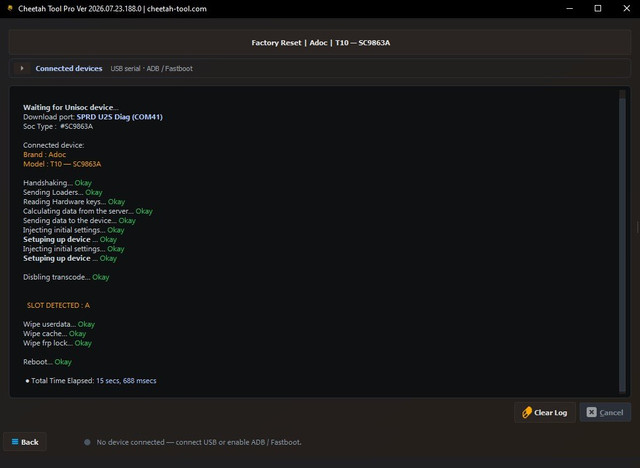640x468 pixels.
Task: Click the 'Reading Hardware keys... Okay' line
Action: [74, 202]
